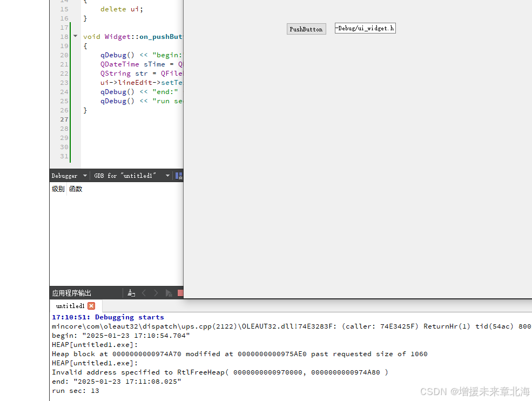Viewport: 532px width, 401px height.
Task: Click the 'delete ui;' code line
Action: click(122, 9)
